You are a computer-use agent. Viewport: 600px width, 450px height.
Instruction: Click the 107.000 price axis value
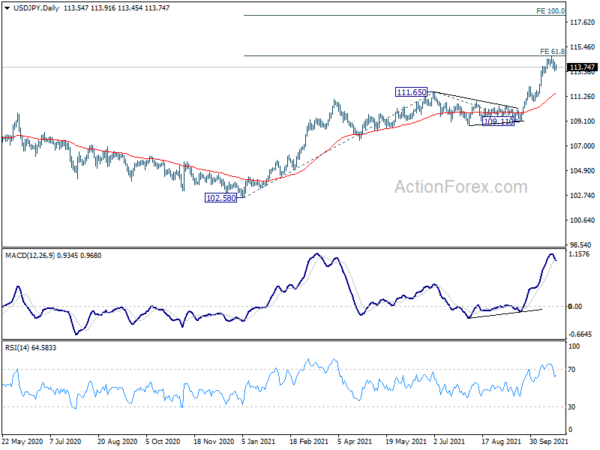point(582,146)
